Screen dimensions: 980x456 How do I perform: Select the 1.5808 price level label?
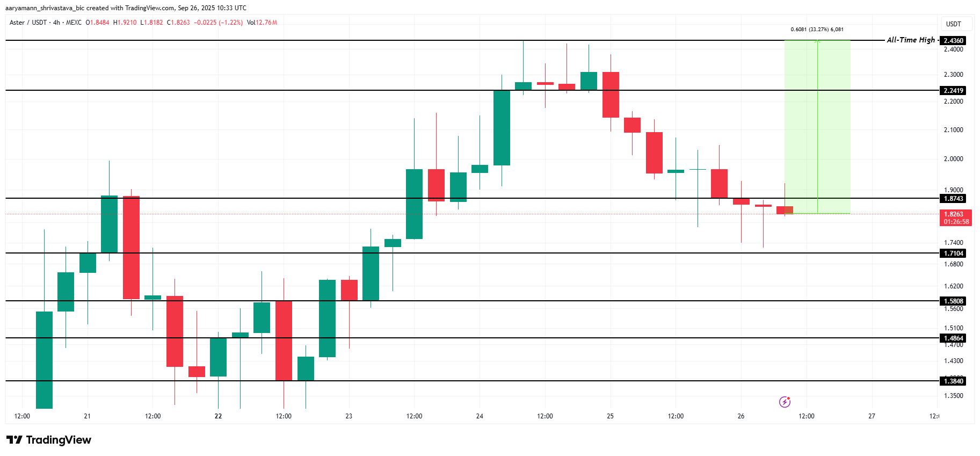click(x=954, y=301)
